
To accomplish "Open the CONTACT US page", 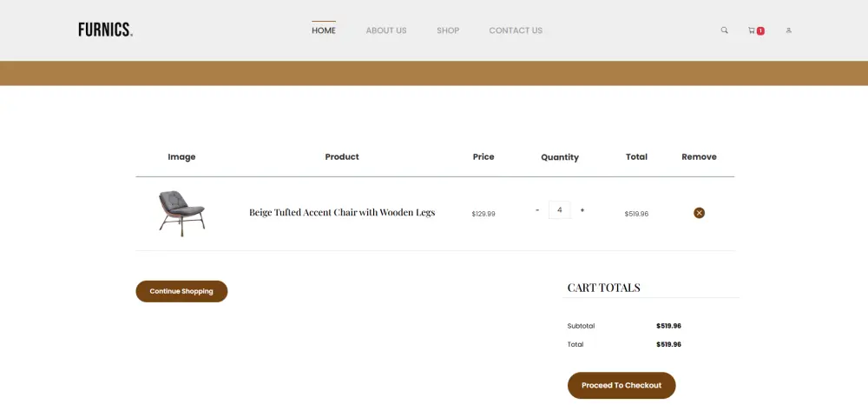I will tap(516, 30).
